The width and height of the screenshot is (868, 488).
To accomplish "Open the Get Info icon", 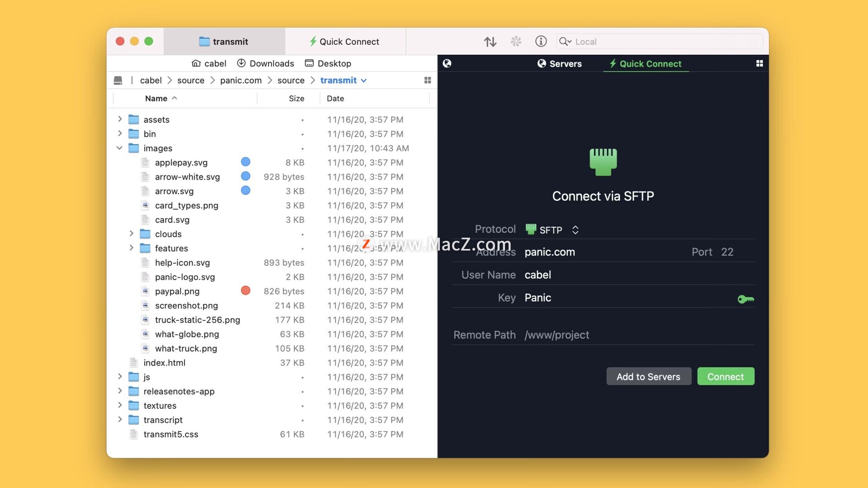I will coord(541,42).
